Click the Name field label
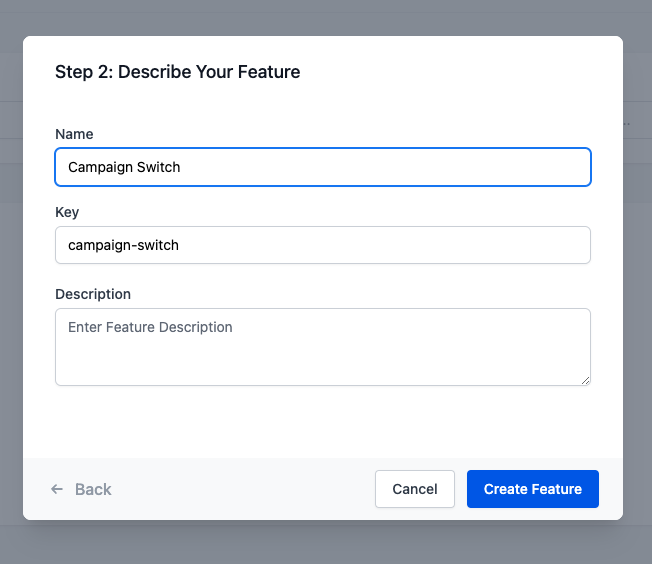Screen dimensions: 652x564 (x=74, y=134)
